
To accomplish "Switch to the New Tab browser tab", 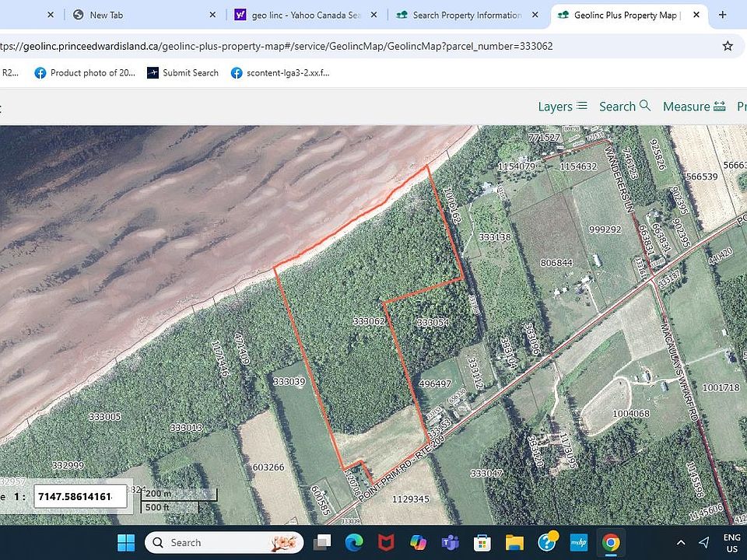I will (140, 15).
